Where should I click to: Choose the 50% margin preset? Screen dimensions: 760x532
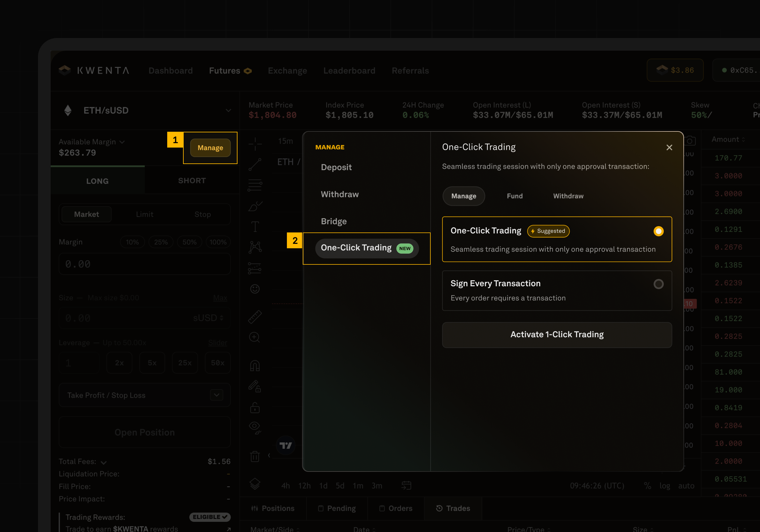[190, 242]
